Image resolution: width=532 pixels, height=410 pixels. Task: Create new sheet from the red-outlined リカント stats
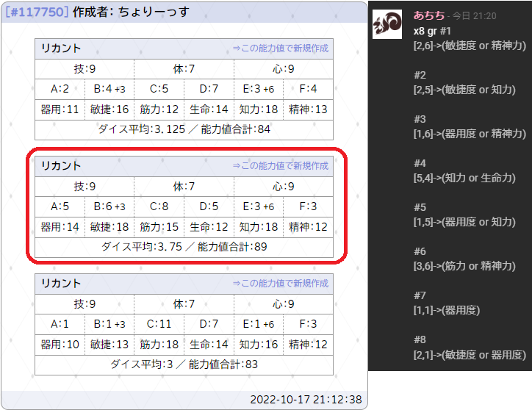[280, 166]
